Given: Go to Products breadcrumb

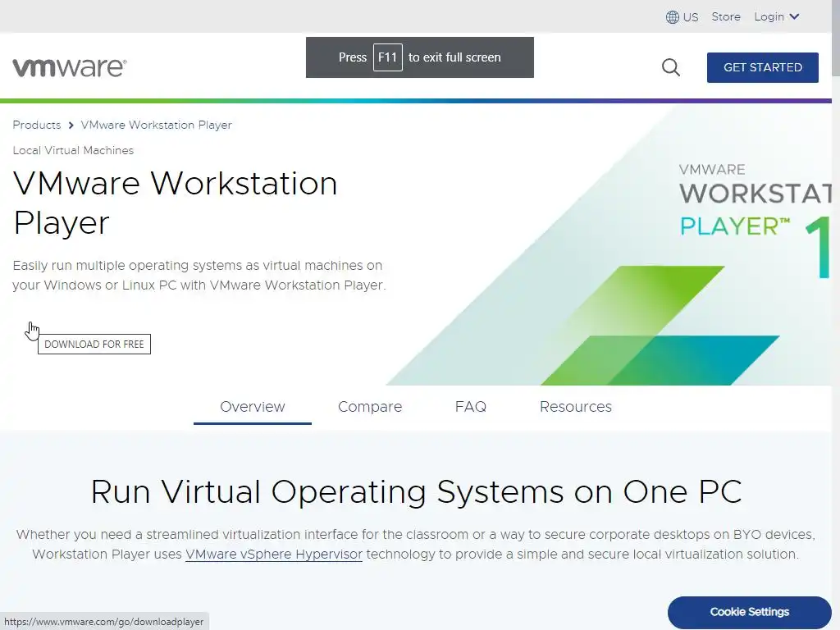Looking at the screenshot, I should (x=36, y=125).
